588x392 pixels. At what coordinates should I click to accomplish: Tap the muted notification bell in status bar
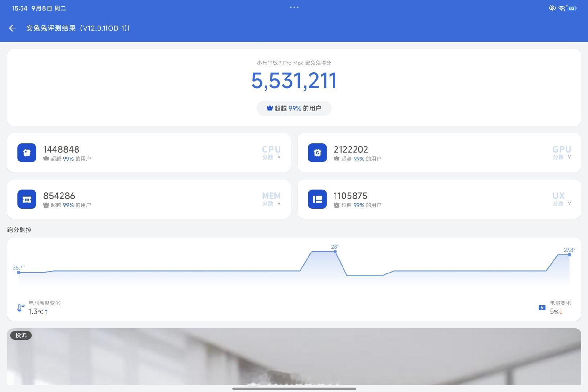552,8
